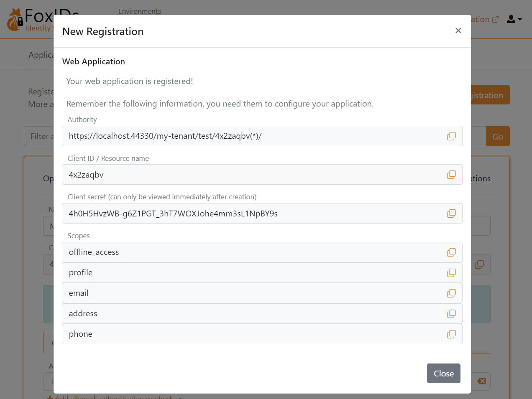Copy the address scope
532x399 pixels.
(451, 314)
